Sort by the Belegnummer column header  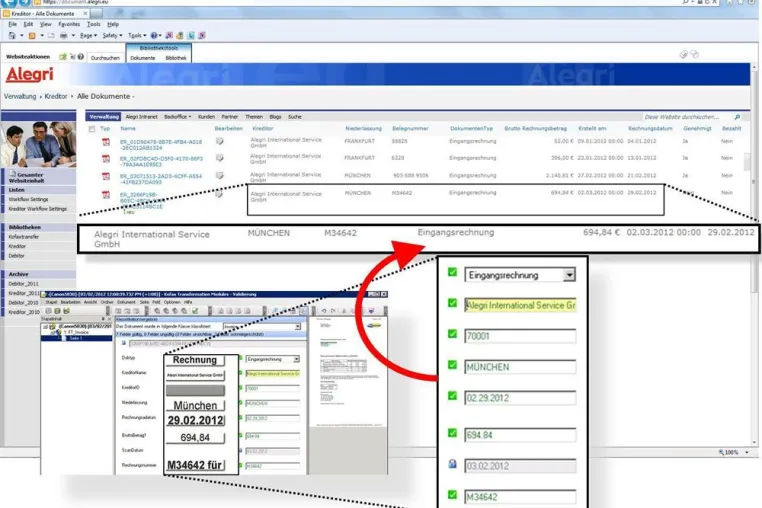(x=410, y=129)
